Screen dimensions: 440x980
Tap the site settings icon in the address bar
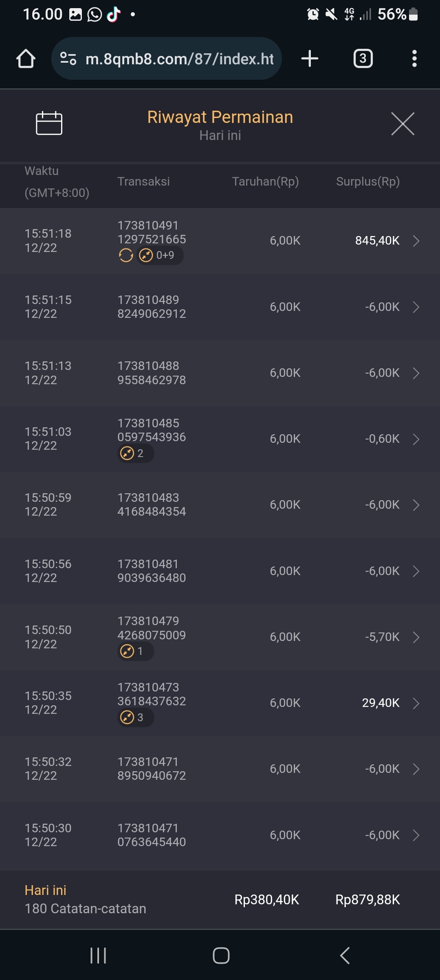click(68, 59)
